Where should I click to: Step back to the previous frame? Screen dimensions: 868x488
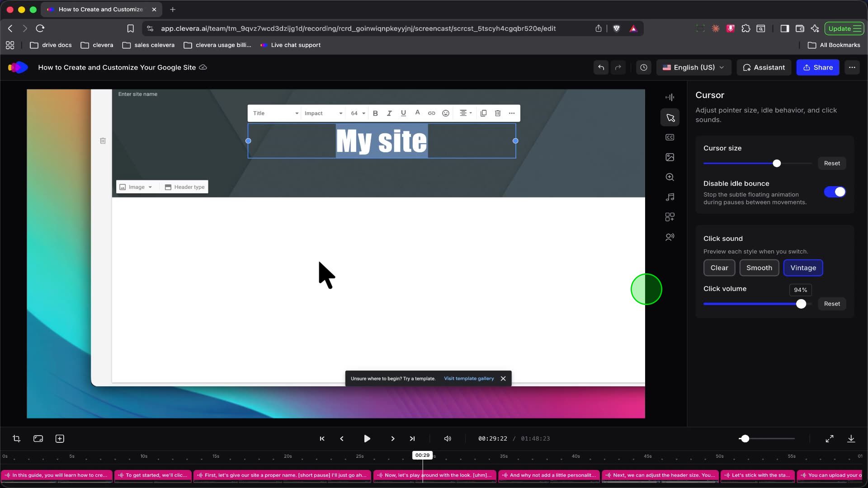pyautogui.click(x=342, y=439)
